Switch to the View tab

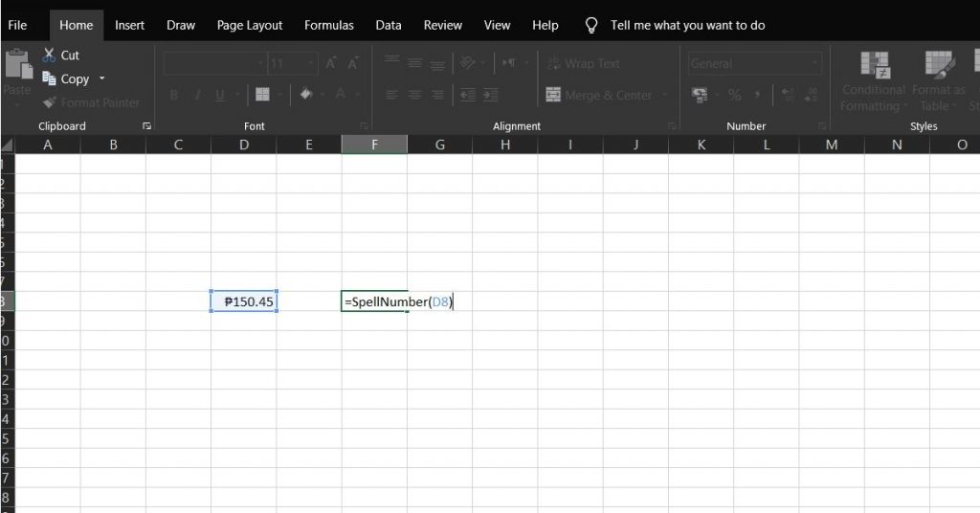[497, 25]
